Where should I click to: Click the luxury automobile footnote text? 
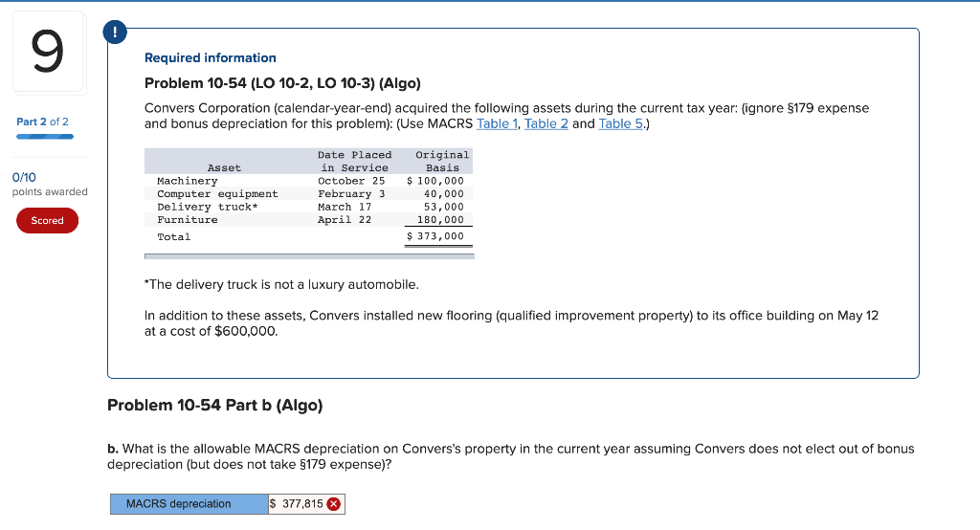click(x=281, y=284)
